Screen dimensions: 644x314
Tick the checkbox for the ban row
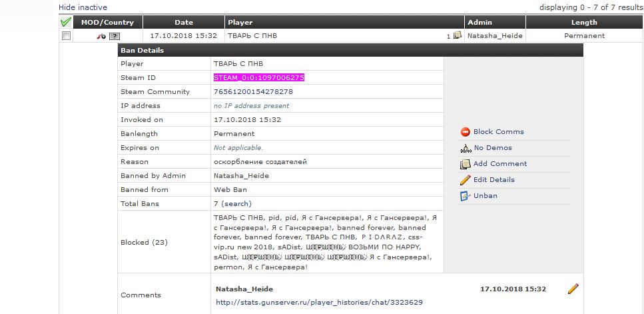point(66,36)
